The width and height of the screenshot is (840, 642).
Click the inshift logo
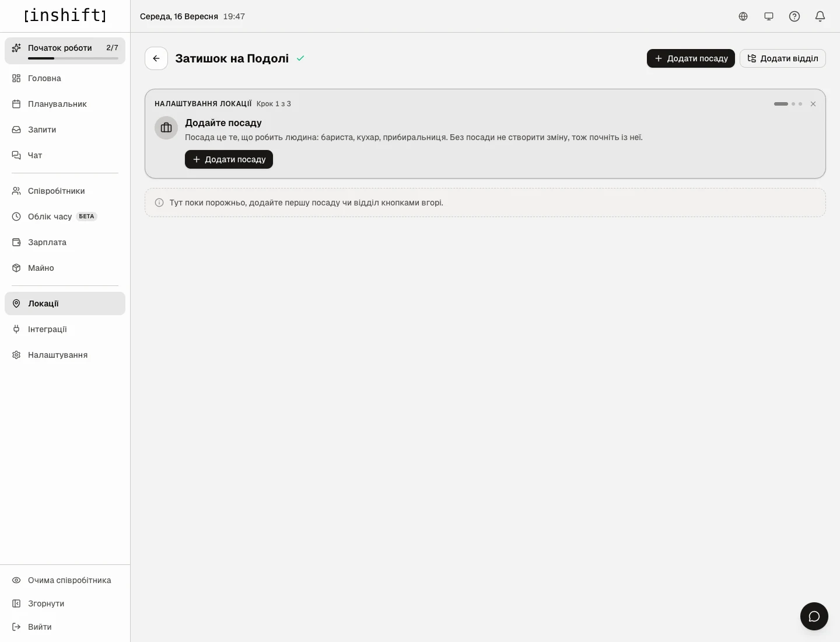pos(65,16)
